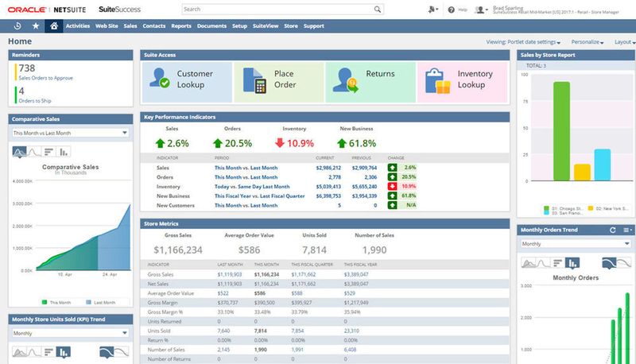
Task: Open the Web Site menu
Action: click(107, 26)
